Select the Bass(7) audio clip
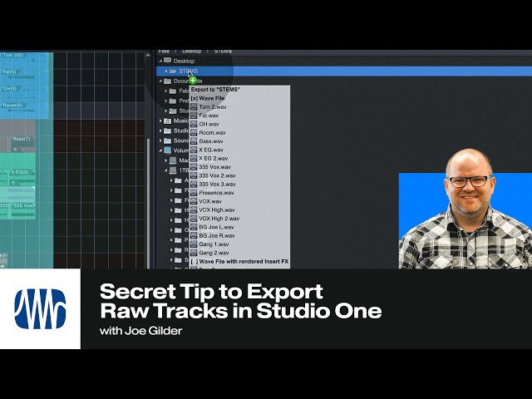 click(22, 144)
